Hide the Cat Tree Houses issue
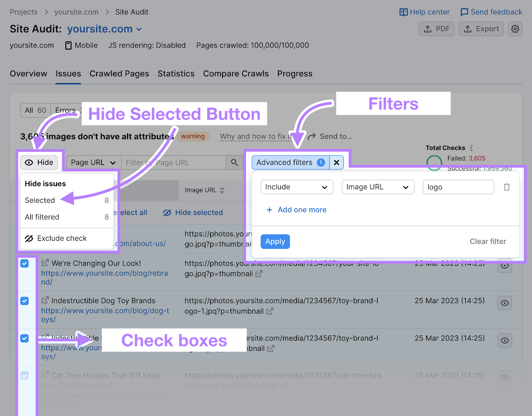This screenshot has height=416, width=532. point(504,377)
